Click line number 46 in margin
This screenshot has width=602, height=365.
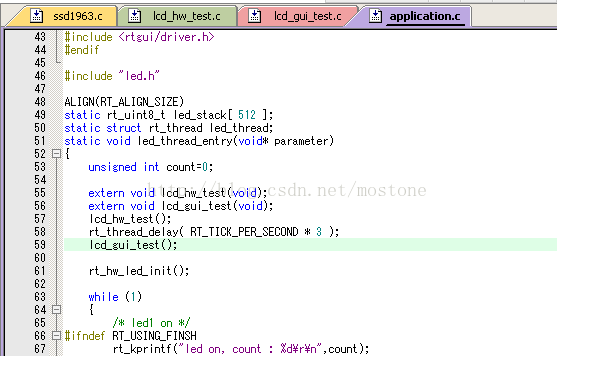tap(40, 76)
